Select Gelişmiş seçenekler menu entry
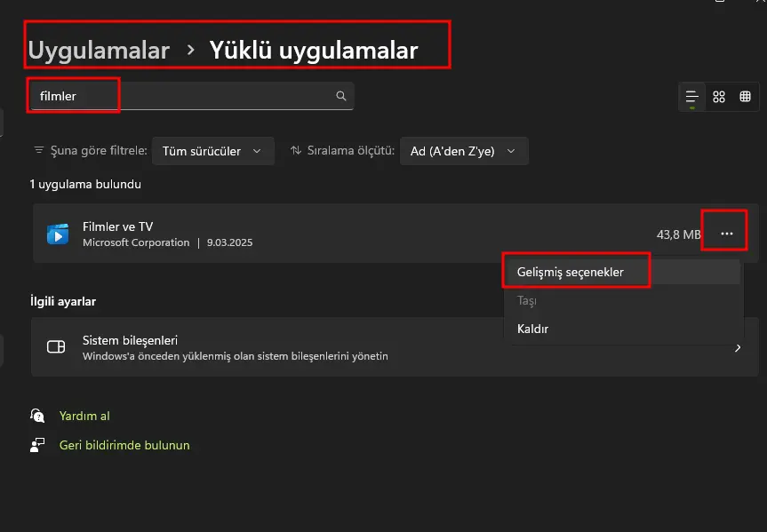767x532 pixels. click(622, 272)
